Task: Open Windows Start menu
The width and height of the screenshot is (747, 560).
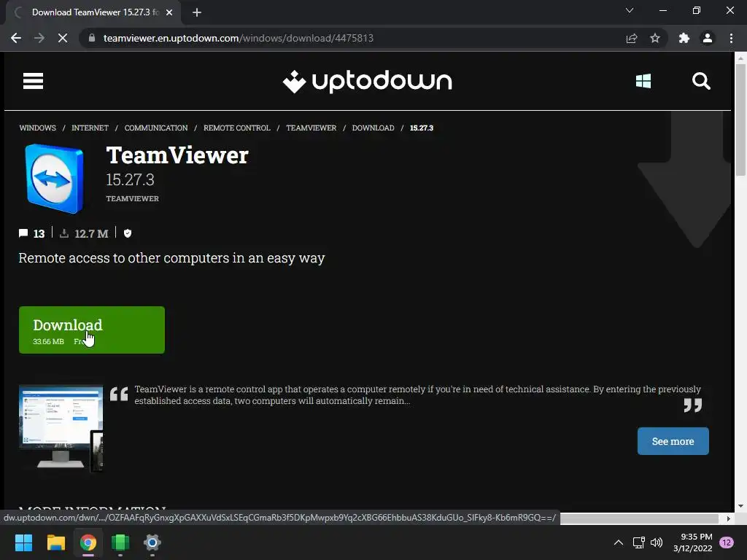Action: [23, 542]
